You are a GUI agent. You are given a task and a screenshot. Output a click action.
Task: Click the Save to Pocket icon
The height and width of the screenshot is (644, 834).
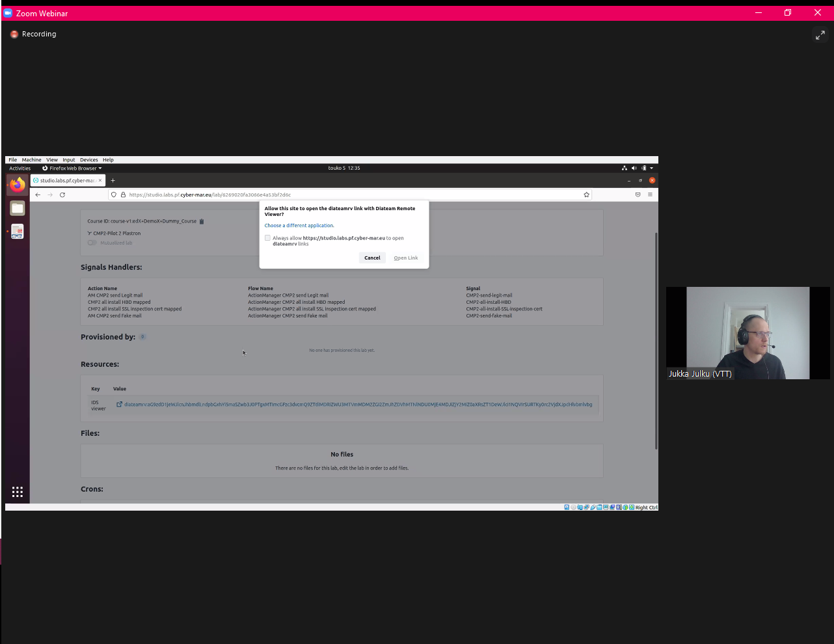coord(638,195)
